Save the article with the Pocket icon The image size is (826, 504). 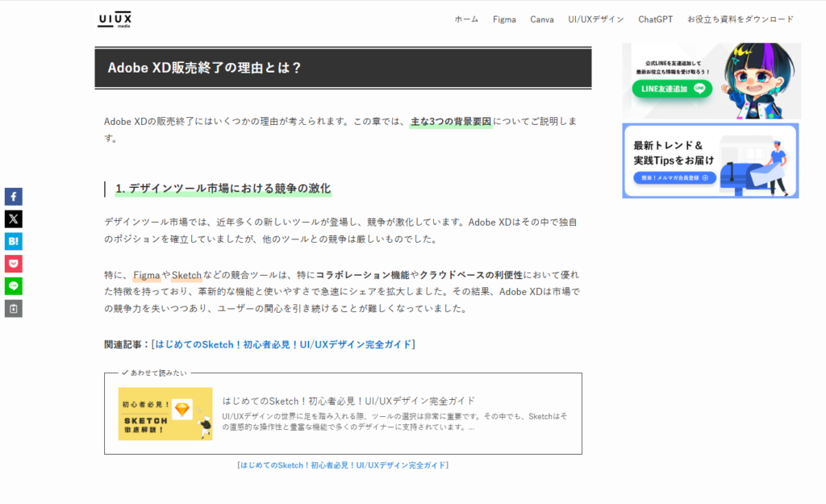pyautogui.click(x=13, y=264)
